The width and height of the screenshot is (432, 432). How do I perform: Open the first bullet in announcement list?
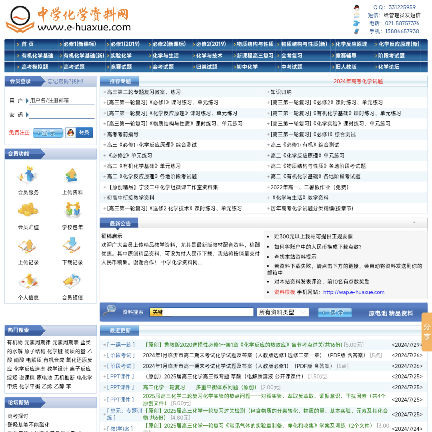[x=313, y=236]
